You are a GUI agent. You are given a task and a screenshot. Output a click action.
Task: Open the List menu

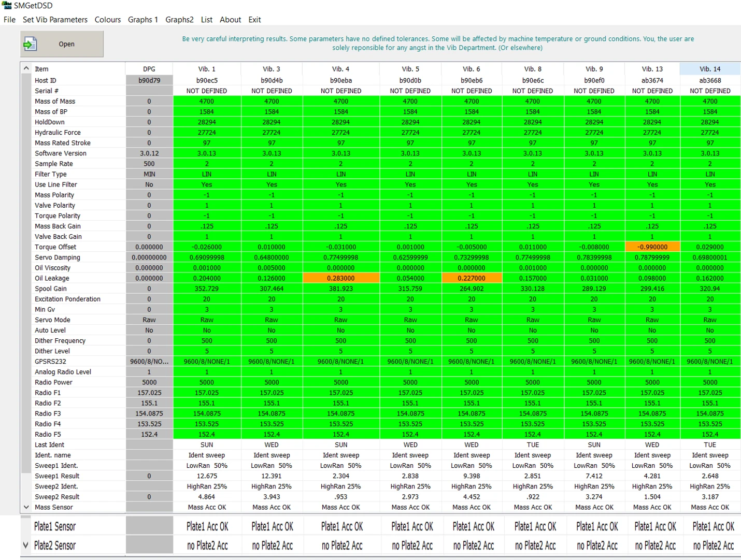[207, 20]
